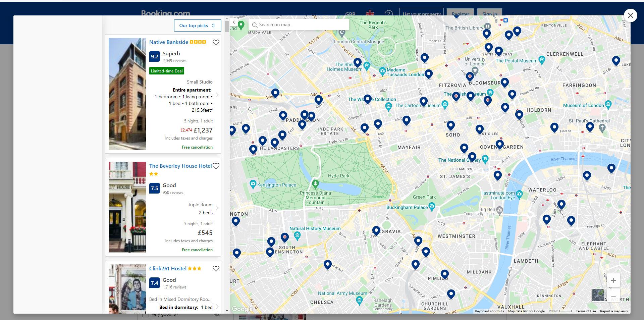Screen dimensions: 644x320
Task: Select the National Army Museum marker
Action: pos(359,301)
